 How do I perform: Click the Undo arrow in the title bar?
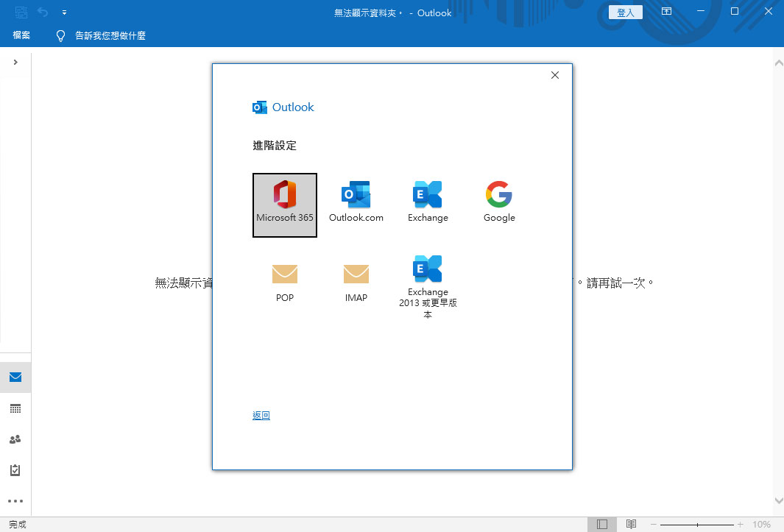(43, 12)
